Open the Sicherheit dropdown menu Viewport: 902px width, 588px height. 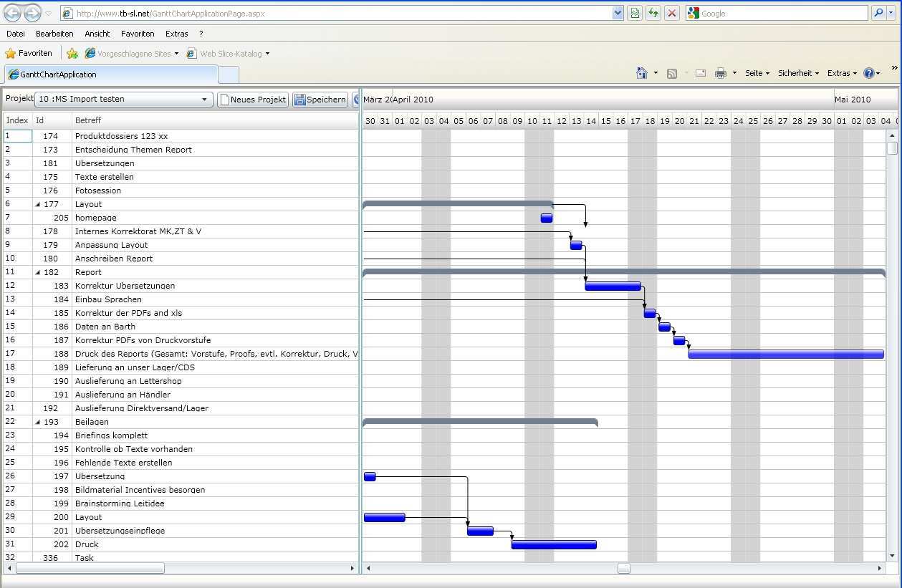(798, 73)
